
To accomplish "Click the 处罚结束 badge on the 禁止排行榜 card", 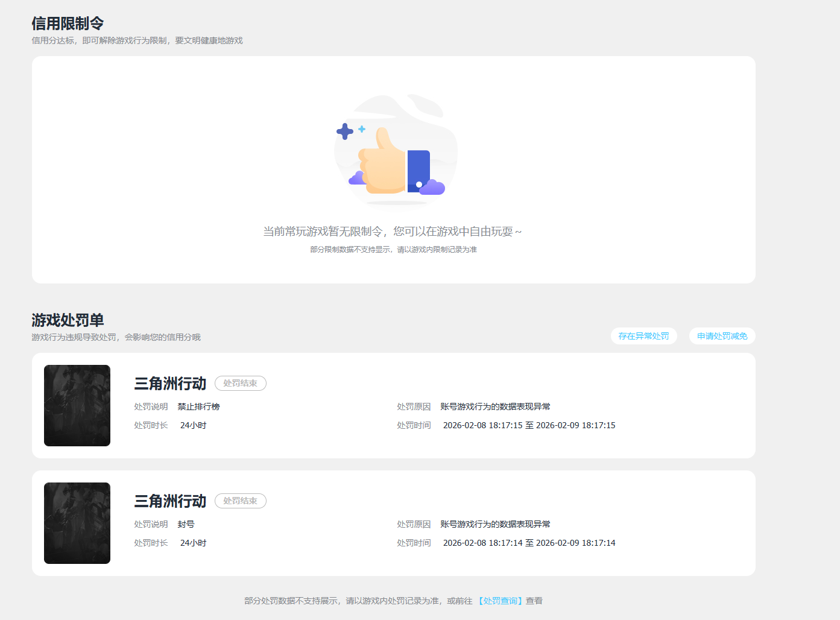I will (x=241, y=383).
